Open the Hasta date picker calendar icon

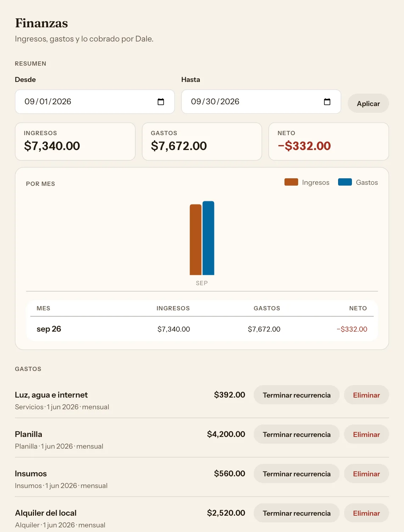327,102
